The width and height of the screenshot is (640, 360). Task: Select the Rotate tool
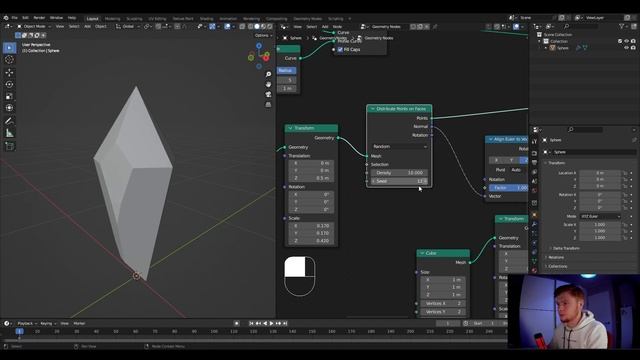pos(9,84)
